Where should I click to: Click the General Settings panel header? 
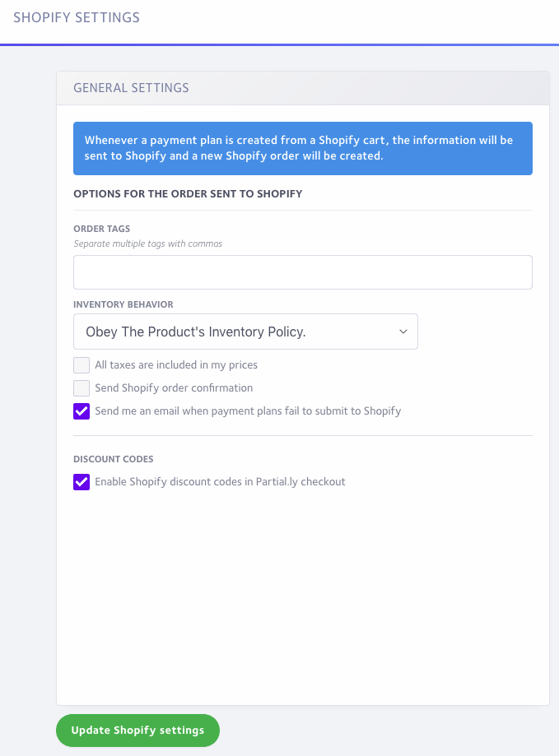131,88
